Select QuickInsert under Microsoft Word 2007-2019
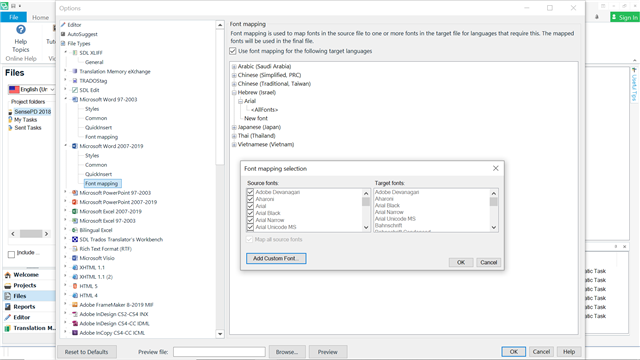This screenshot has width=640, height=360. tap(98, 174)
